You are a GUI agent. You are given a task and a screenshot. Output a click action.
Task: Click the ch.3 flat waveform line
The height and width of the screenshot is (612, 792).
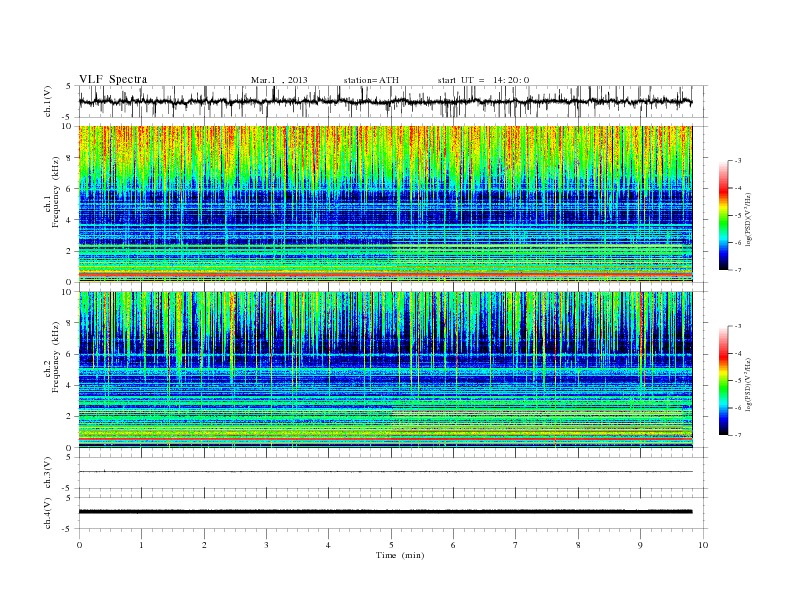(x=385, y=472)
